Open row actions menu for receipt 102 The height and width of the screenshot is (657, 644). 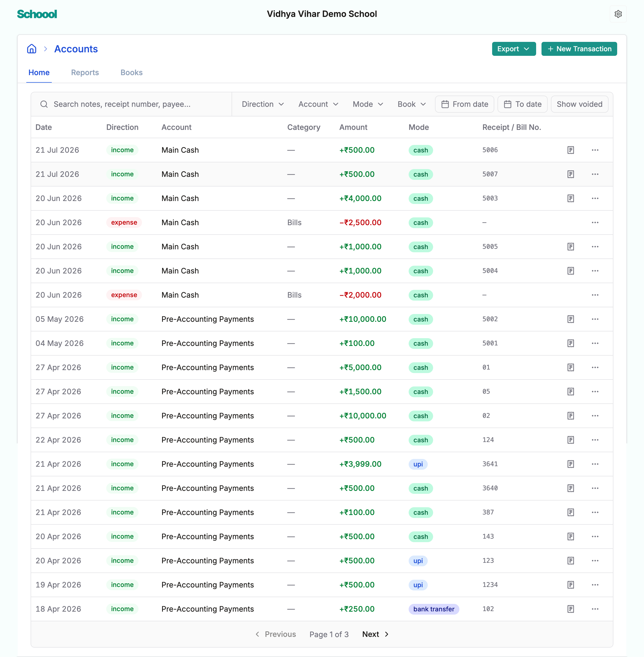[x=595, y=609]
